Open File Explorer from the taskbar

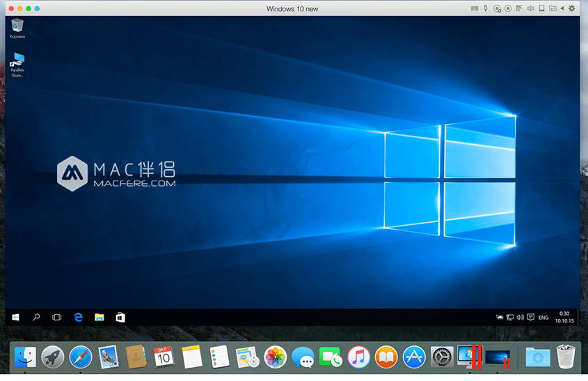(x=99, y=318)
